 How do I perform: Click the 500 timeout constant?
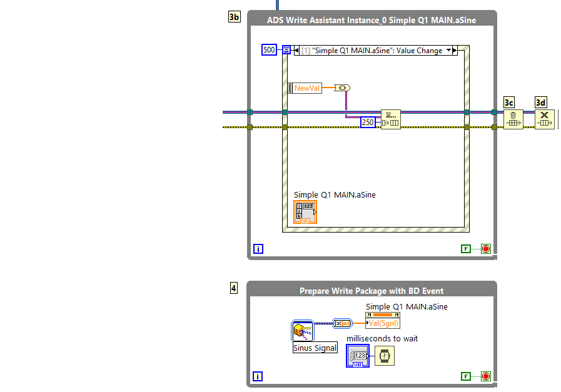click(x=269, y=50)
